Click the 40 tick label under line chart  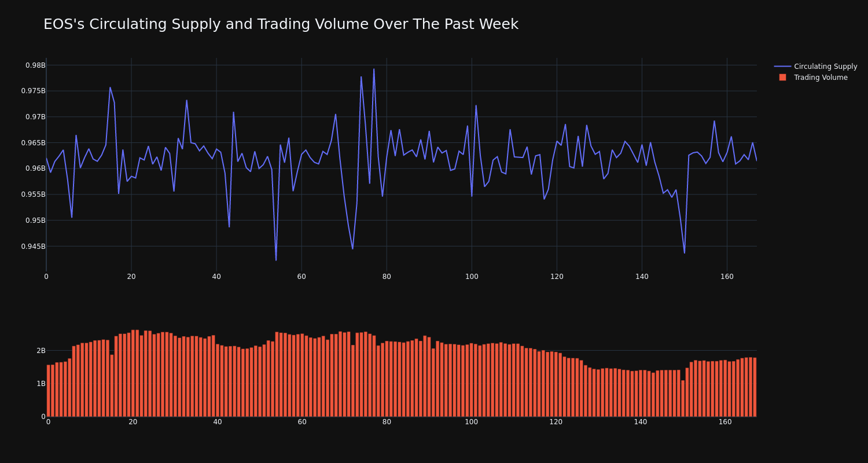pos(216,277)
